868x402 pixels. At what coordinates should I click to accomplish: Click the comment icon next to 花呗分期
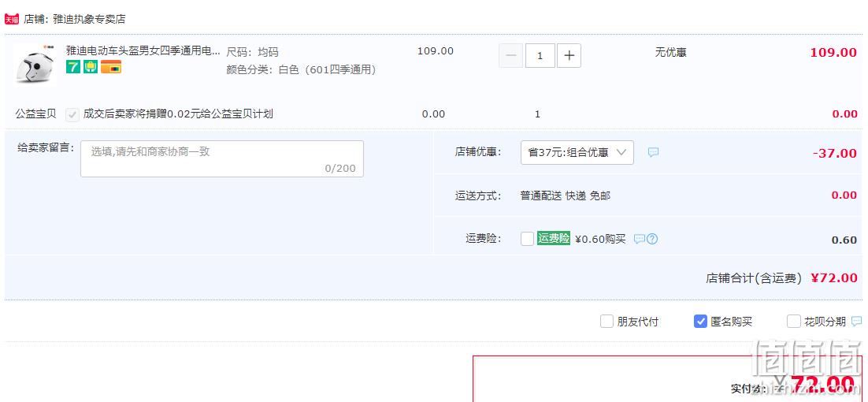(856, 321)
